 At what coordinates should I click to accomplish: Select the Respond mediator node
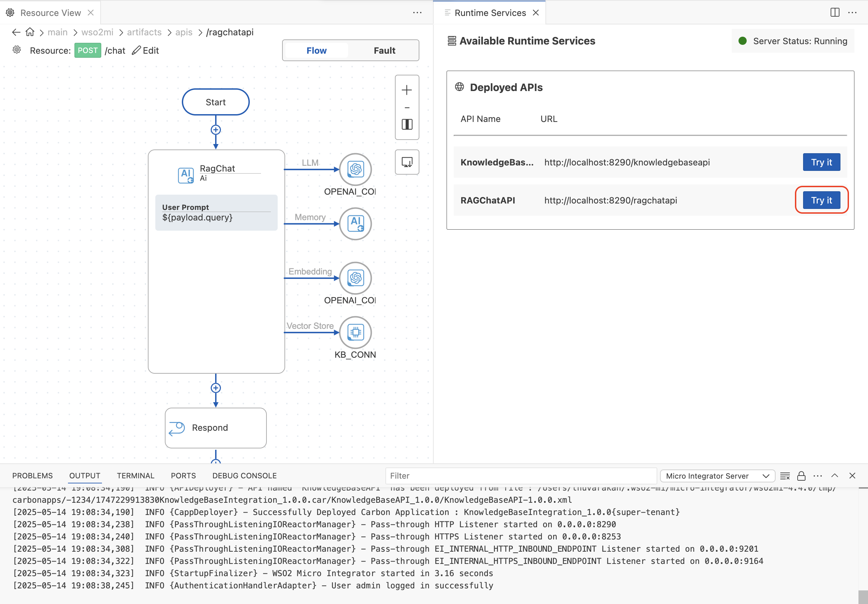pyautogui.click(x=215, y=428)
